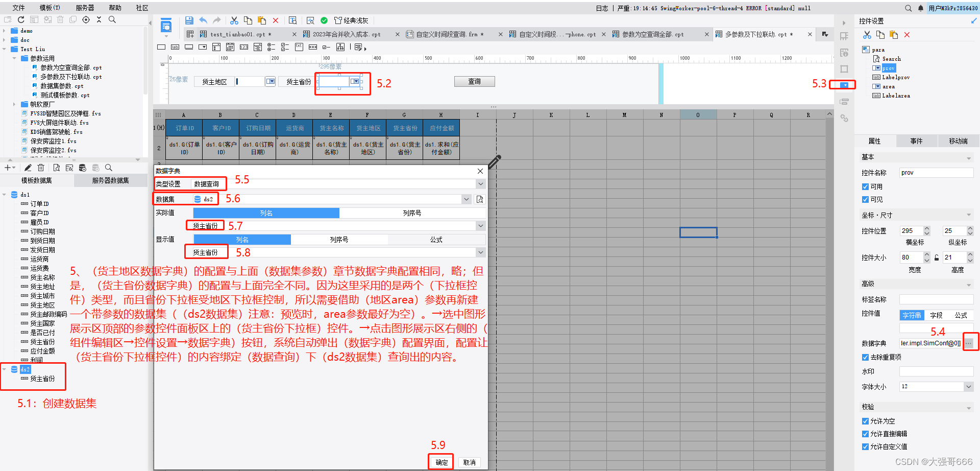Open the large preview icon beside toolbar
The height and width of the screenshot is (471, 980).
[166, 26]
